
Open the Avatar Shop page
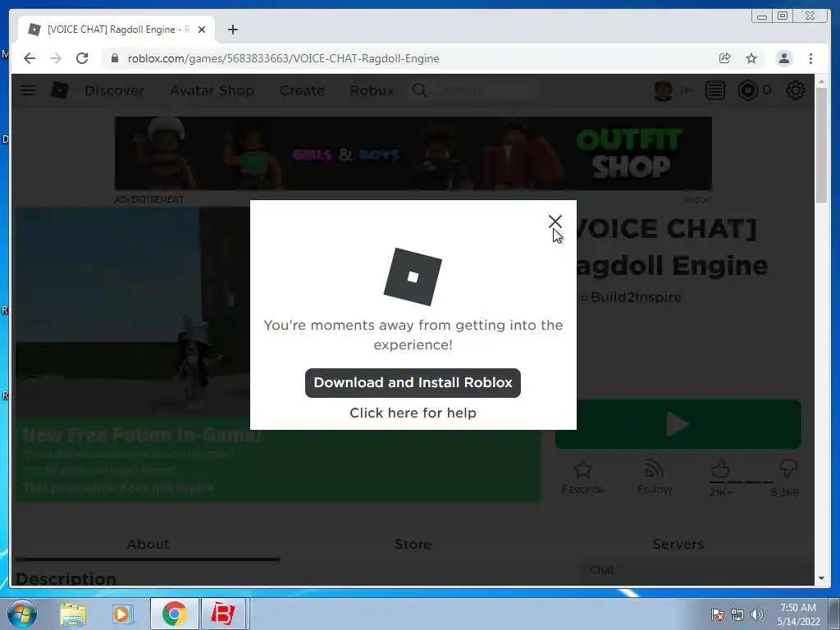pyautogui.click(x=212, y=90)
